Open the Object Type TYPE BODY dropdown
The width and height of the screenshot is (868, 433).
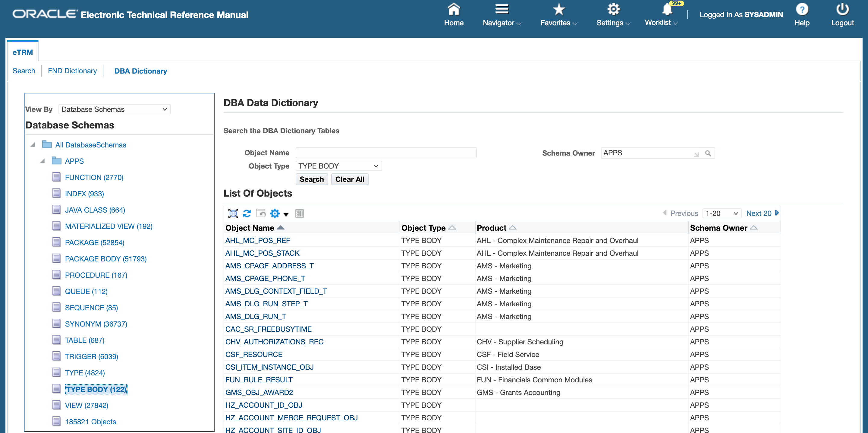[338, 166]
